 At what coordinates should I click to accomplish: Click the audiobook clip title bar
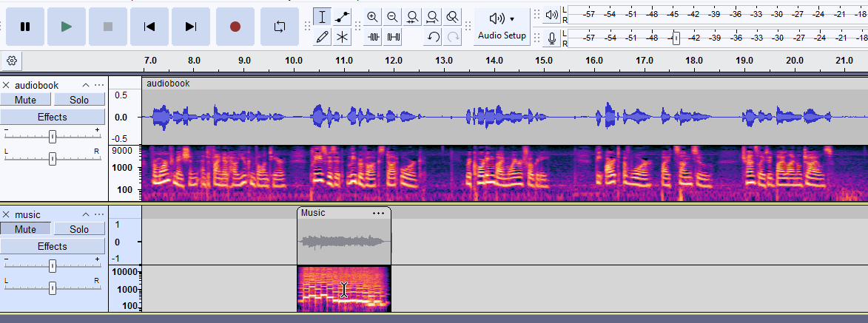pyautogui.click(x=505, y=84)
